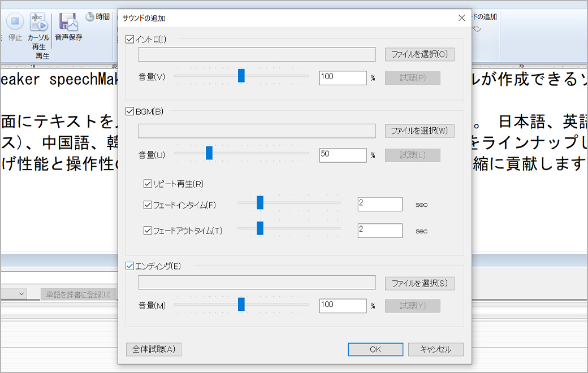Click the BGM volume slider handle
This screenshot has width=588, height=373.
(x=209, y=153)
